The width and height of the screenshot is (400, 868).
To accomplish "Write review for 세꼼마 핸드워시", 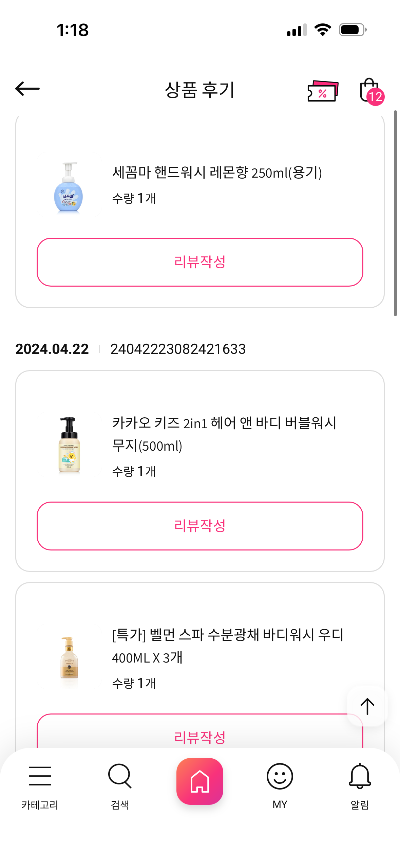I will (200, 262).
